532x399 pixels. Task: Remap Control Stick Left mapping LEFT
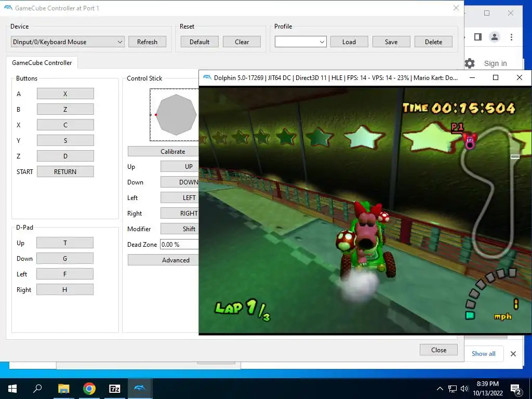pos(180,198)
